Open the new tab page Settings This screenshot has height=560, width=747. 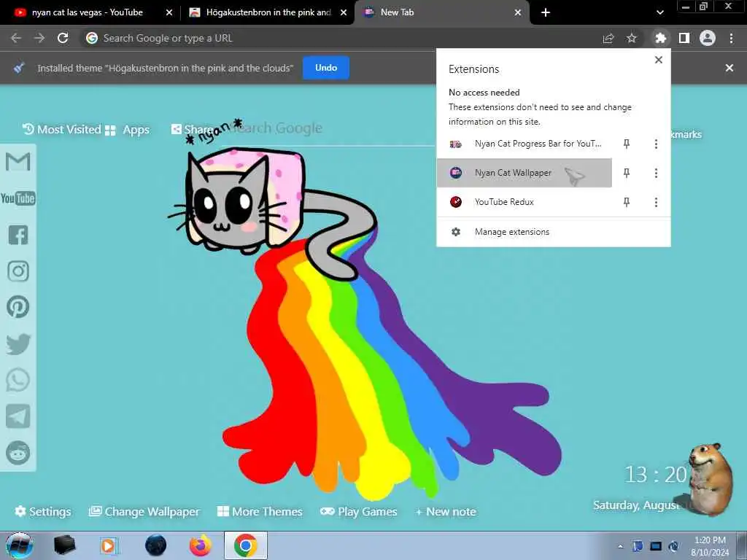pos(43,511)
